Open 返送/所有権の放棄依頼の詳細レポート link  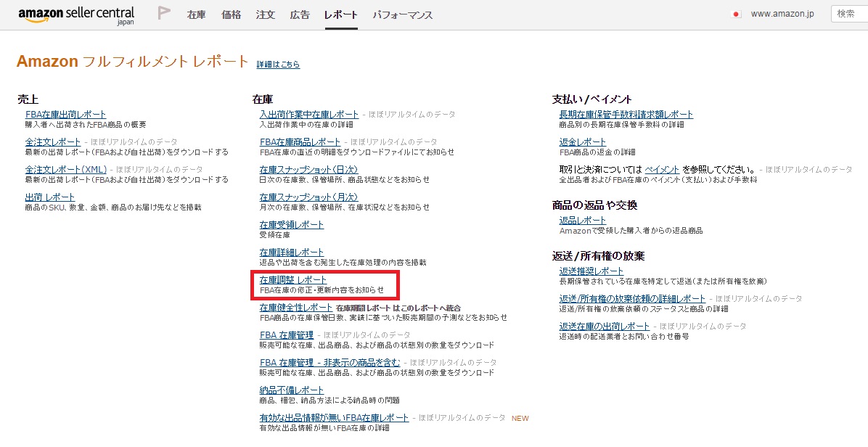pos(632,299)
